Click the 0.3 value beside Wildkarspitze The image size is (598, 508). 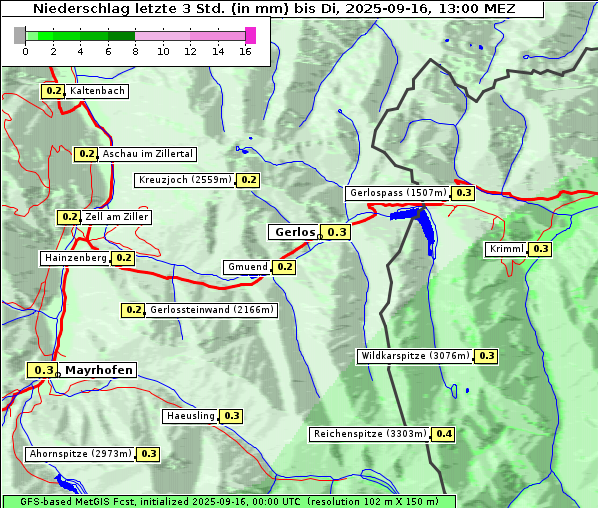click(486, 356)
